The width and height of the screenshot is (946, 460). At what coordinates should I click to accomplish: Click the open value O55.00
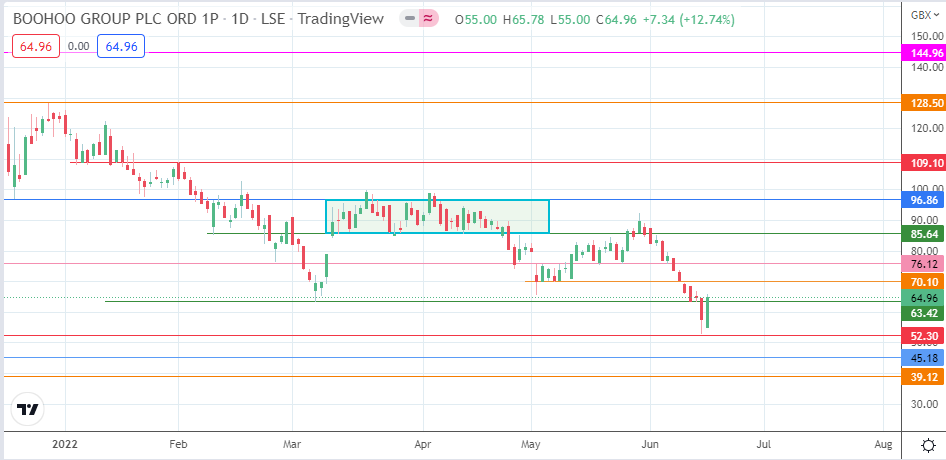tap(476, 19)
